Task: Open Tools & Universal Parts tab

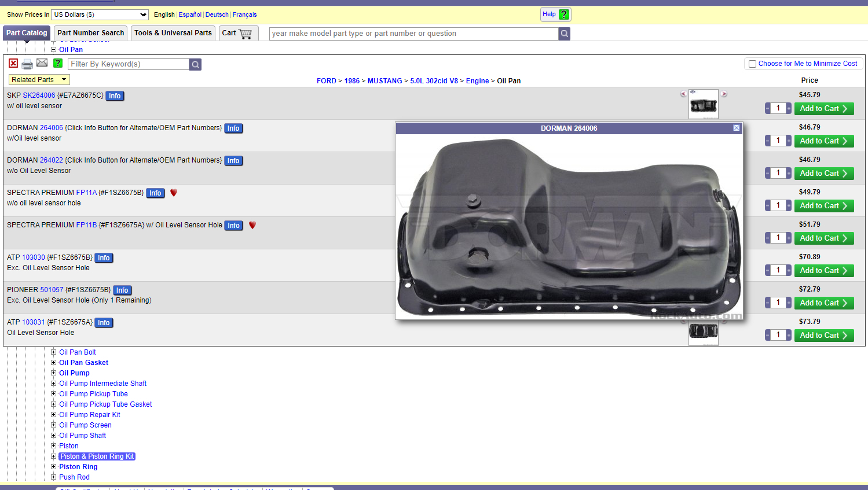Action: [x=173, y=33]
